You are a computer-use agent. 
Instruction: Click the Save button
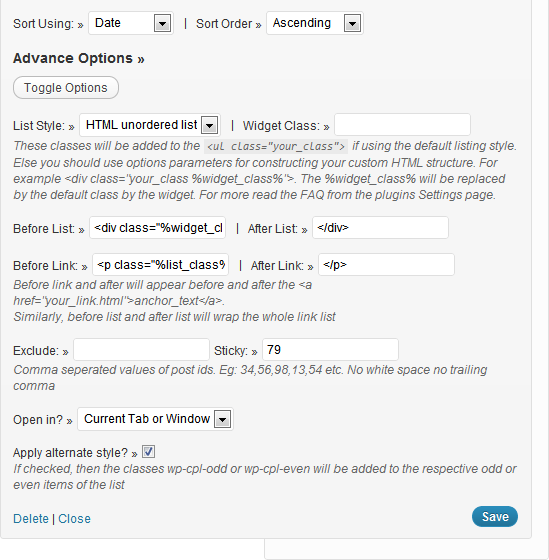click(495, 516)
